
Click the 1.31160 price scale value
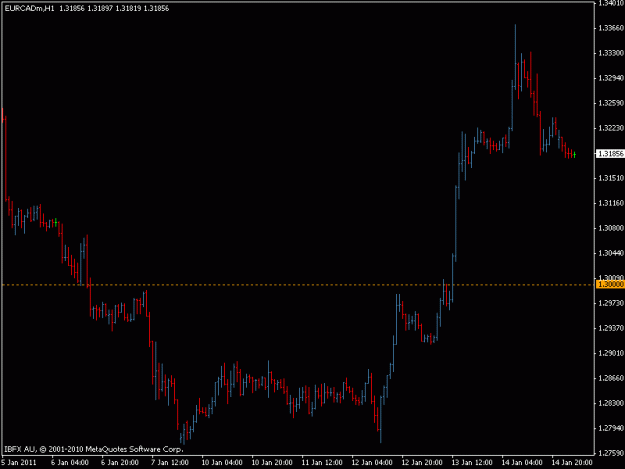click(611, 203)
